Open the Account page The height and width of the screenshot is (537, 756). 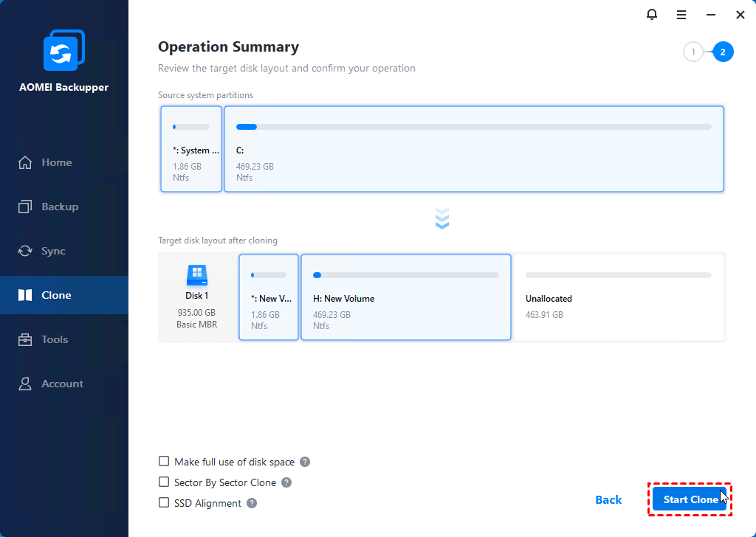tap(62, 384)
